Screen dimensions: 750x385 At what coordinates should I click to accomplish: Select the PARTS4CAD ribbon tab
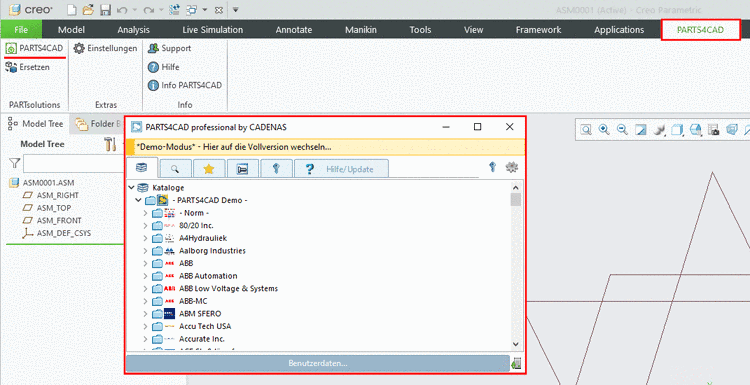700,30
